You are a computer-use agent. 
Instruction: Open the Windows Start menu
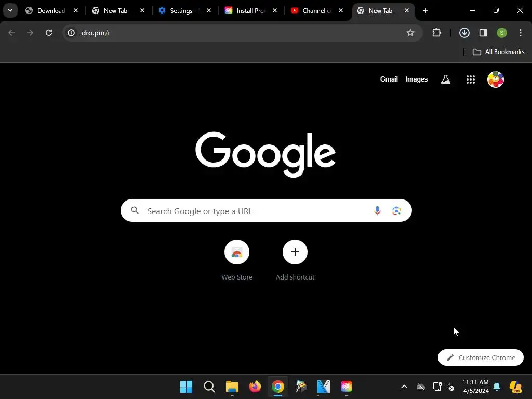pyautogui.click(x=186, y=387)
